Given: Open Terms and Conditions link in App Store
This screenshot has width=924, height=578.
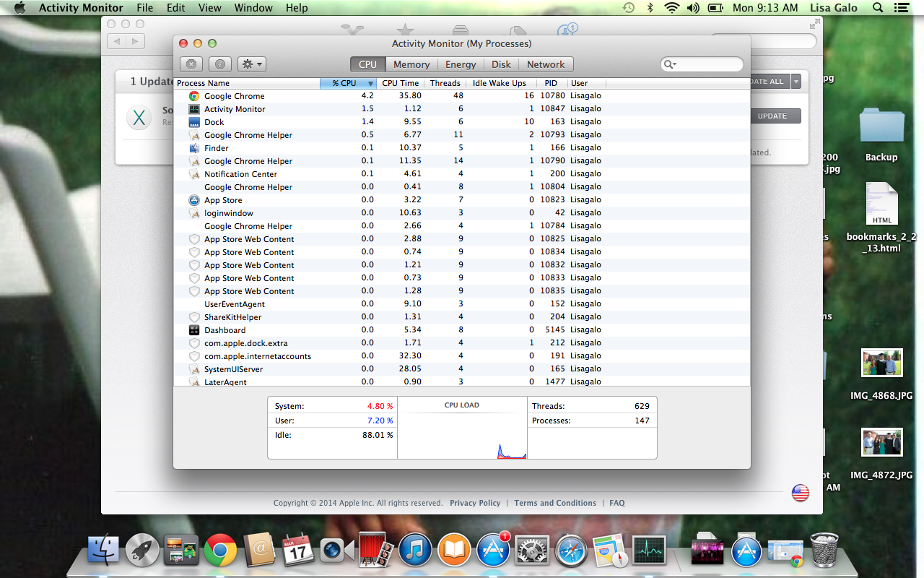Looking at the screenshot, I should click(555, 503).
